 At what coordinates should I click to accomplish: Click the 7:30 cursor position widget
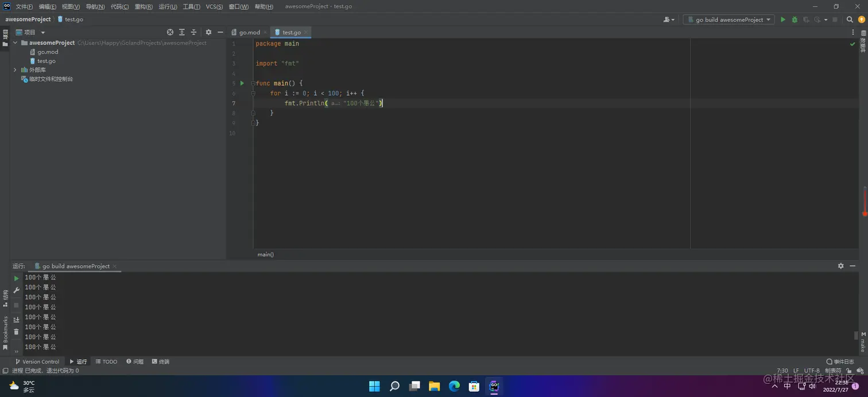click(782, 371)
